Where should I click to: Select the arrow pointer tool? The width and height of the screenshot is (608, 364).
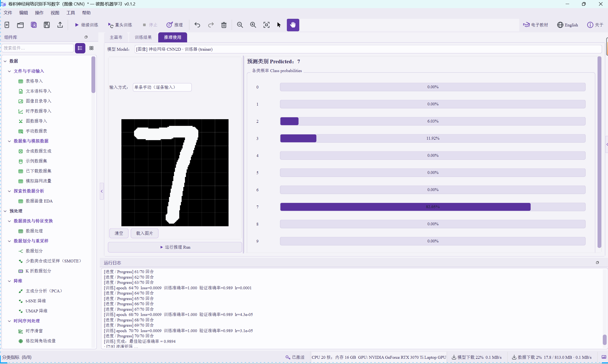point(279,25)
